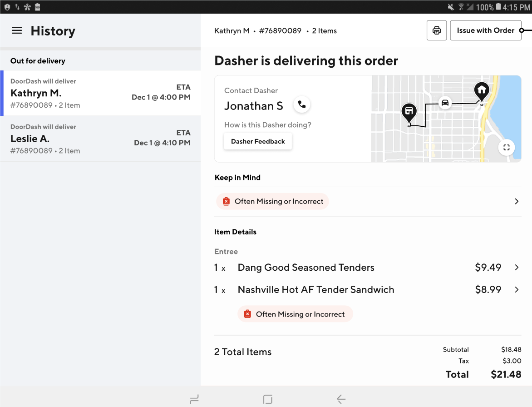Tap battery indicator in status bar
The image size is (532, 407).
(x=498, y=7)
